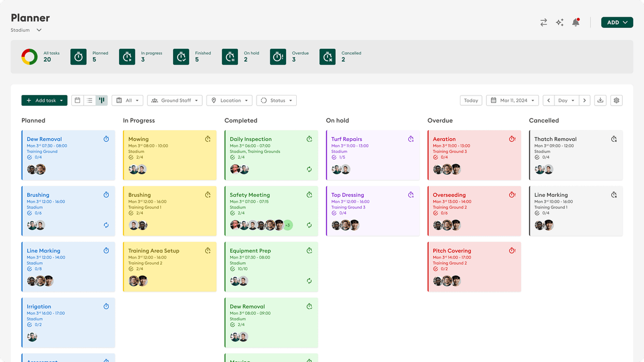Image resolution: width=644 pixels, height=362 pixels.
Task: Open the timer icon on Dew Removal card
Action: point(106,139)
